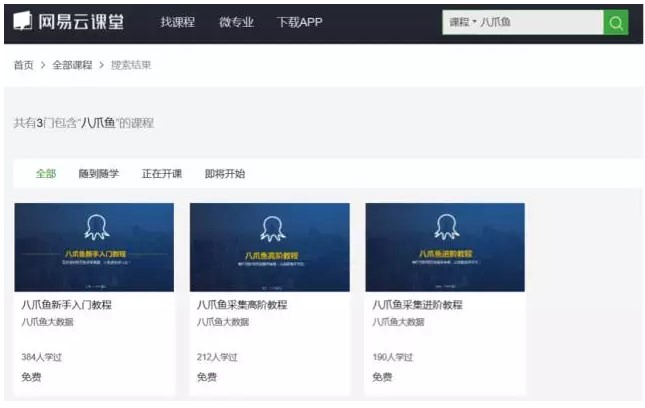Screen dimensions: 645x408
Task: Switch to 正在开课 filter tab
Action: 161,174
